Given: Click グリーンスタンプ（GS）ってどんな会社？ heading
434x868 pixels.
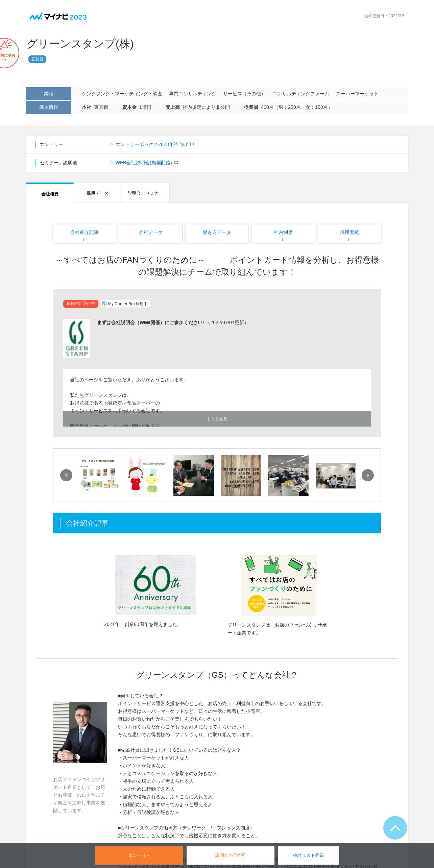Looking at the screenshot, I should point(217,675).
